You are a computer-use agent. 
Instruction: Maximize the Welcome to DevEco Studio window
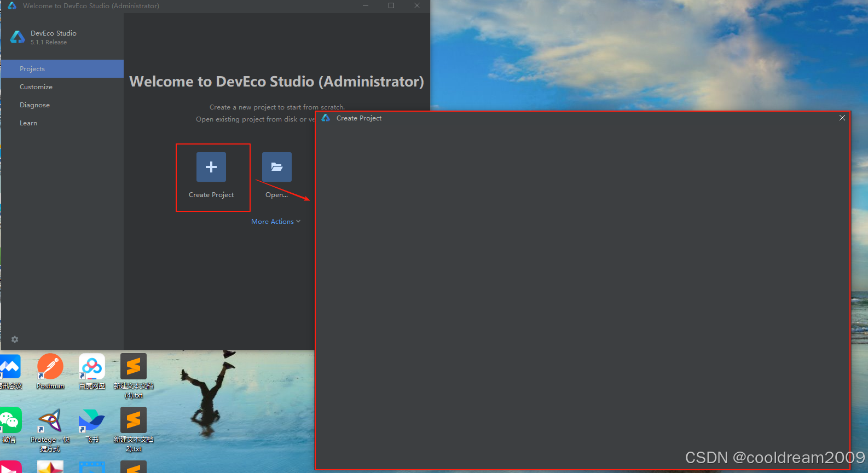click(x=391, y=5)
